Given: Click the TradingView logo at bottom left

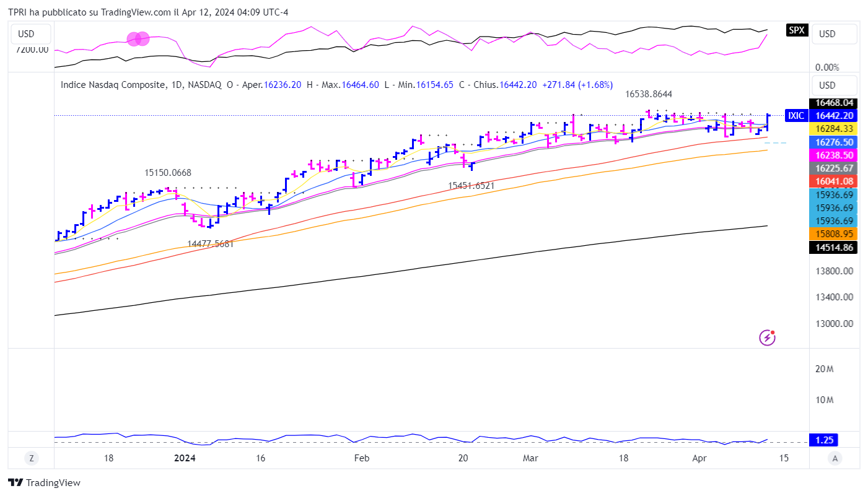Looking at the screenshot, I should [x=44, y=482].
